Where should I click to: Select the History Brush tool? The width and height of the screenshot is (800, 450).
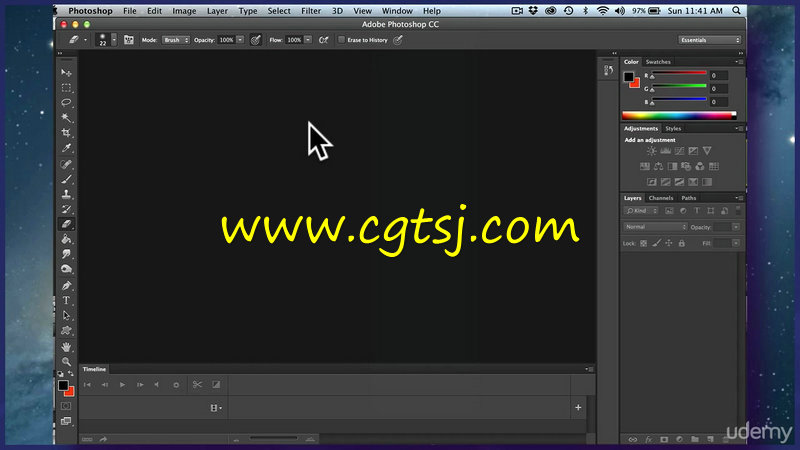coord(66,209)
